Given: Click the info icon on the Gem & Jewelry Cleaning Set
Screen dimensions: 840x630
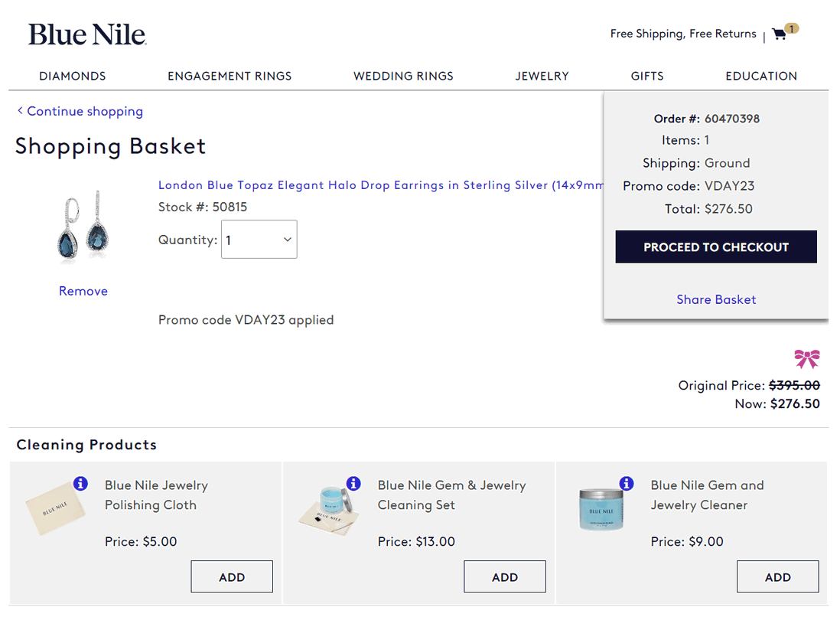Looking at the screenshot, I should coord(353,483).
